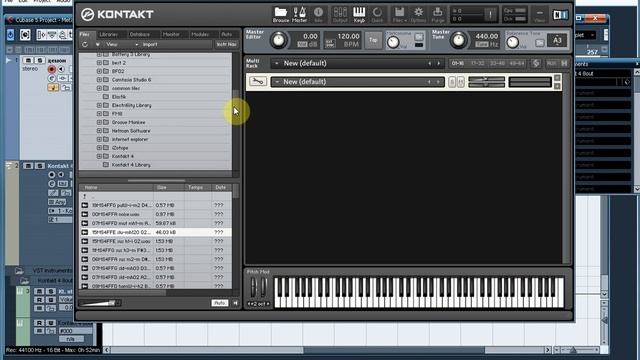This screenshot has width=640, height=360.
Task: Toggle the reference tone On switch
Action: 540,43
